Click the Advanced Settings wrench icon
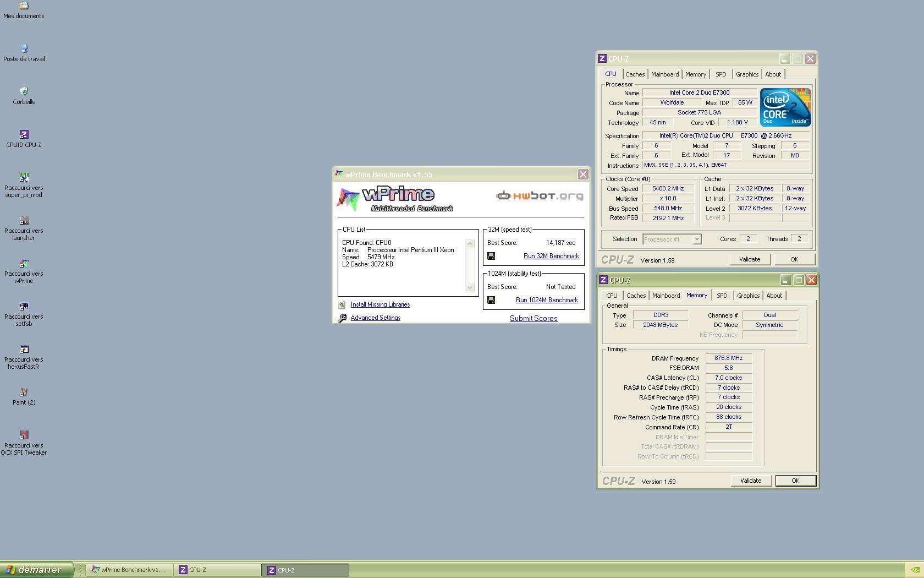 tap(342, 318)
